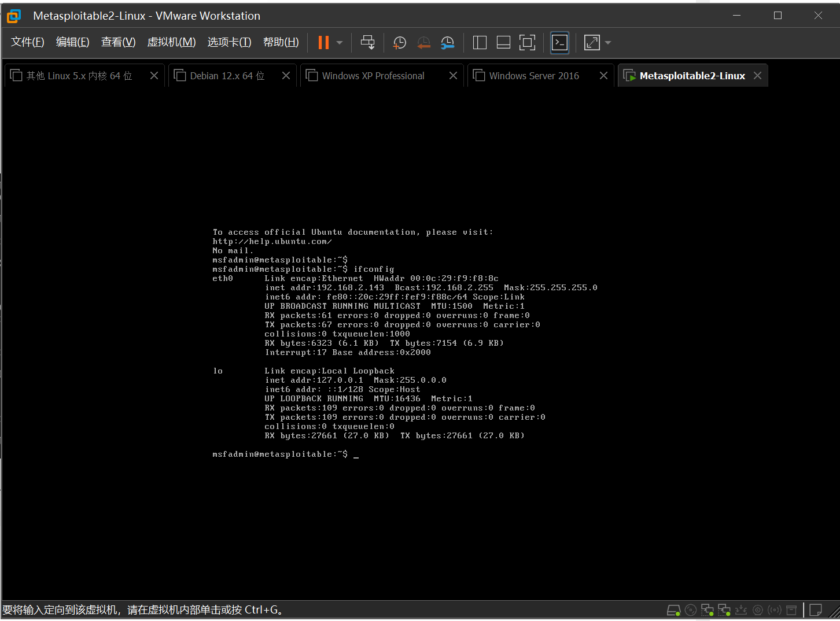This screenshot has height=621, width=840.
Task: Close the Metasploitable2-Linux tab
Action: (x=757, y=76)
